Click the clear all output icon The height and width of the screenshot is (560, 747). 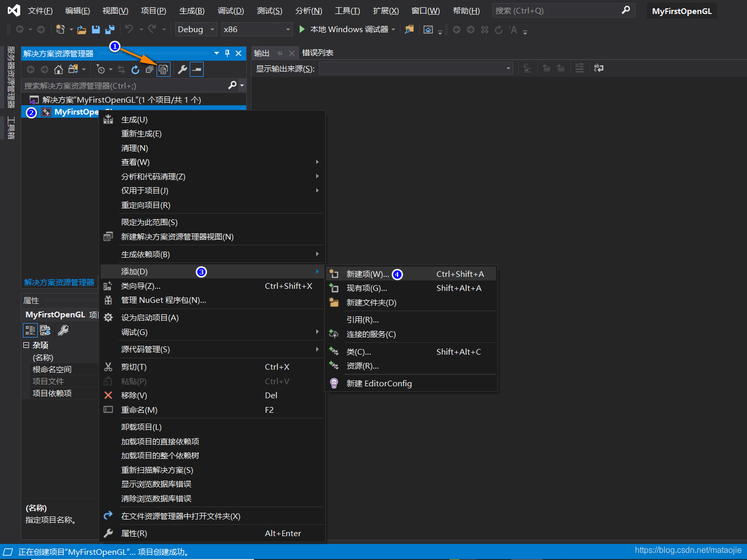[580, 68]
